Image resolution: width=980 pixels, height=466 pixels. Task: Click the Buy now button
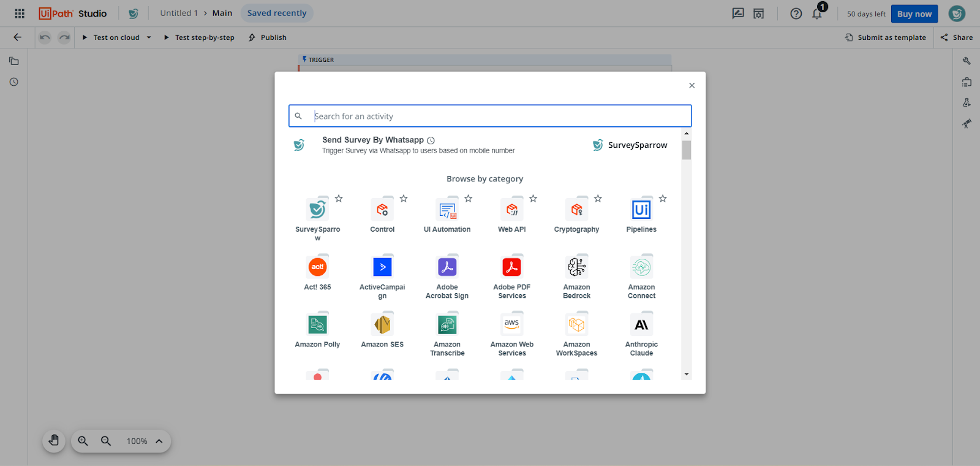click(x=914, y=13)
